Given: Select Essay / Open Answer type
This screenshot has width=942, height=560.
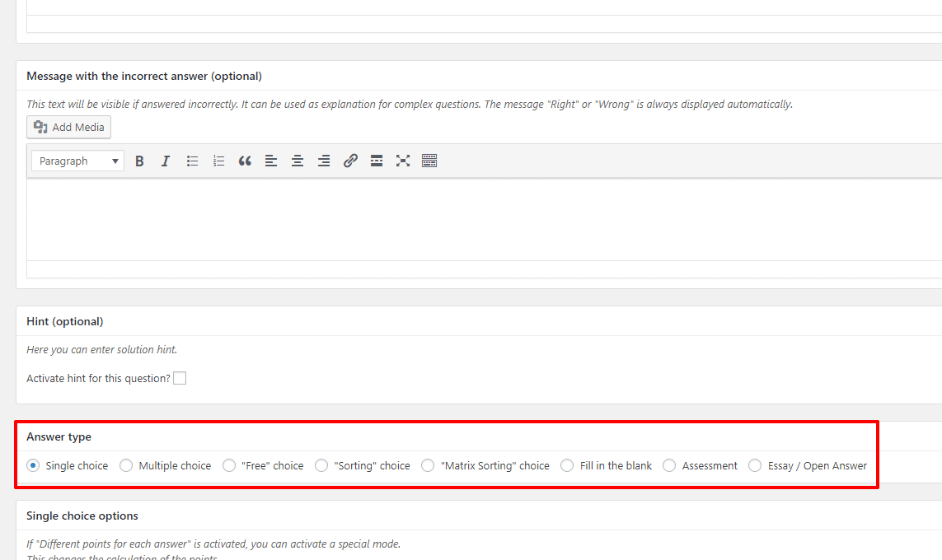Looking at the screenshot, I should click(x=755, y=465).
